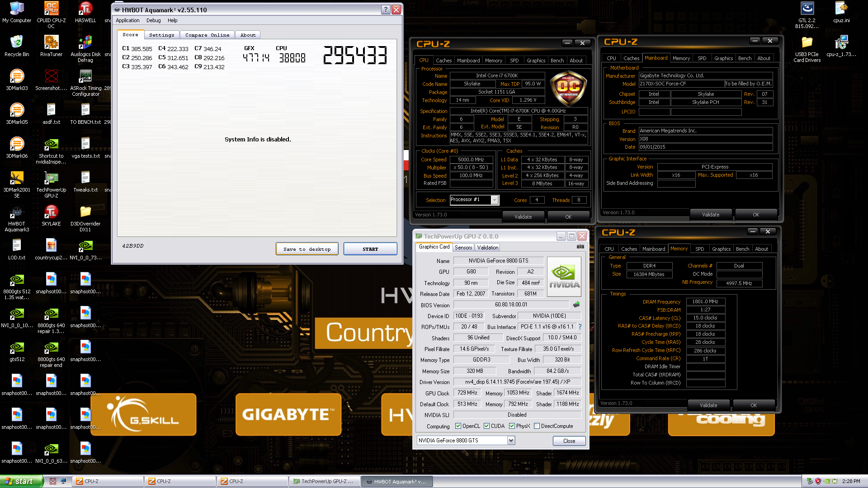The height and width of the screenshot is (488, 868).
Task: Click the Windows start button
Action: point(22,481)
